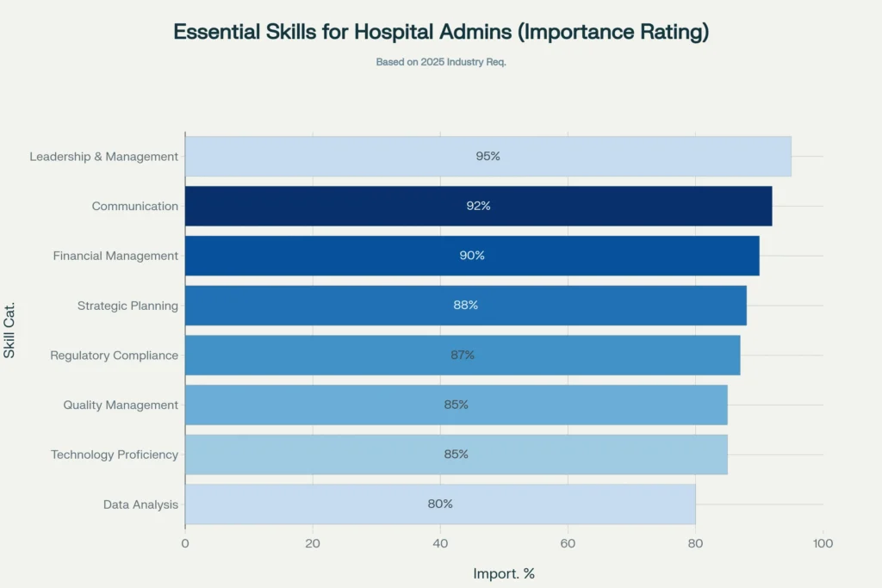The image size is (882, 588).
Task: Click the 95% value label
Action: (488, 157)
